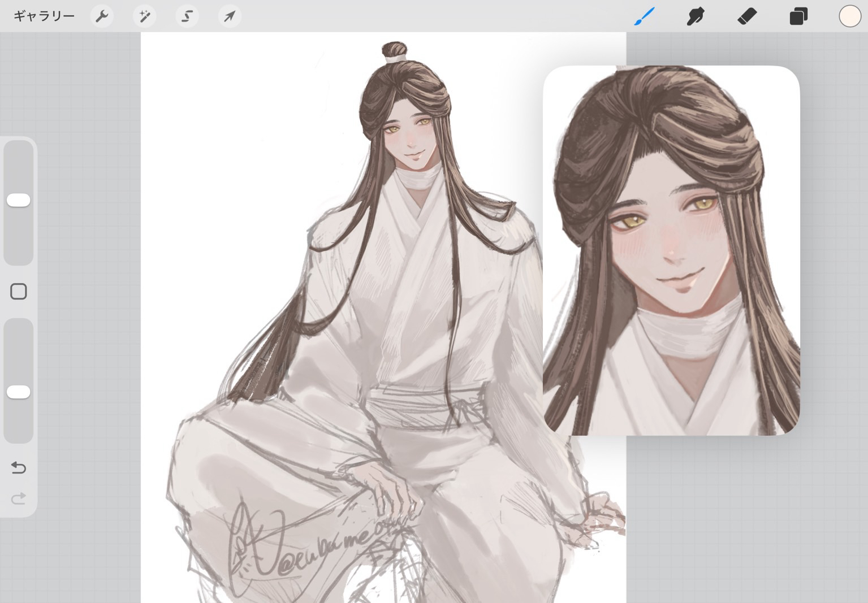Open the Actions wrench menu
This screenshot has width=868, height=603.
click(x=102, y=16)
